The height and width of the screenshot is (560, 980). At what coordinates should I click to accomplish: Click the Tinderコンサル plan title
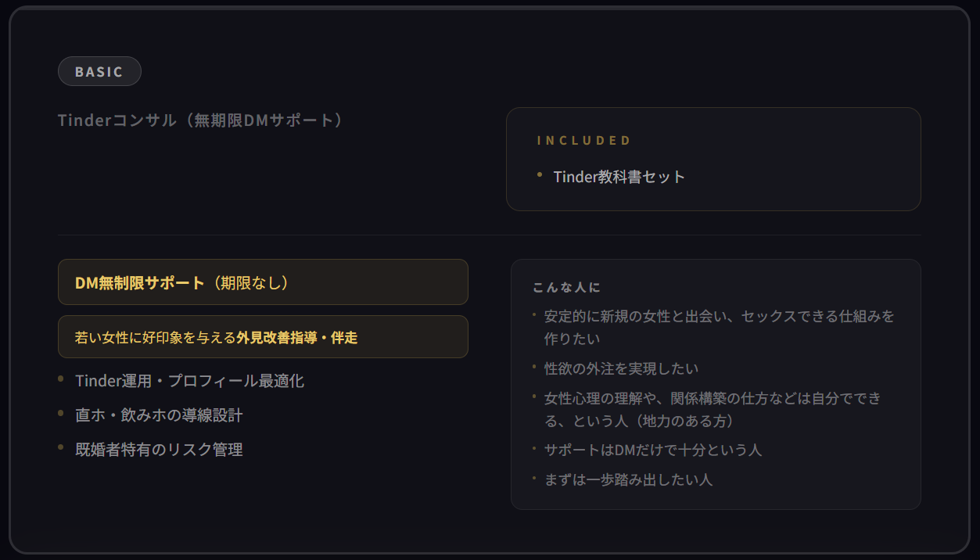click(x=200, y=120)
